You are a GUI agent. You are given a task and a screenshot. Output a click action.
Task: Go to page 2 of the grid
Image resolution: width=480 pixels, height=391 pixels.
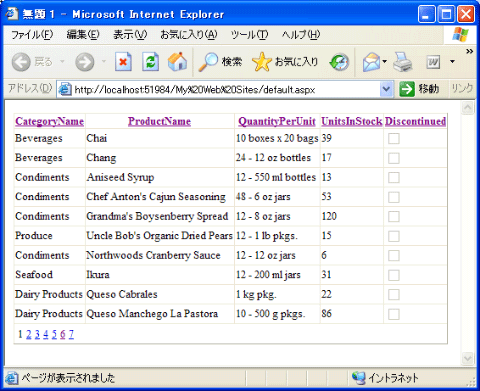[29, 334]
